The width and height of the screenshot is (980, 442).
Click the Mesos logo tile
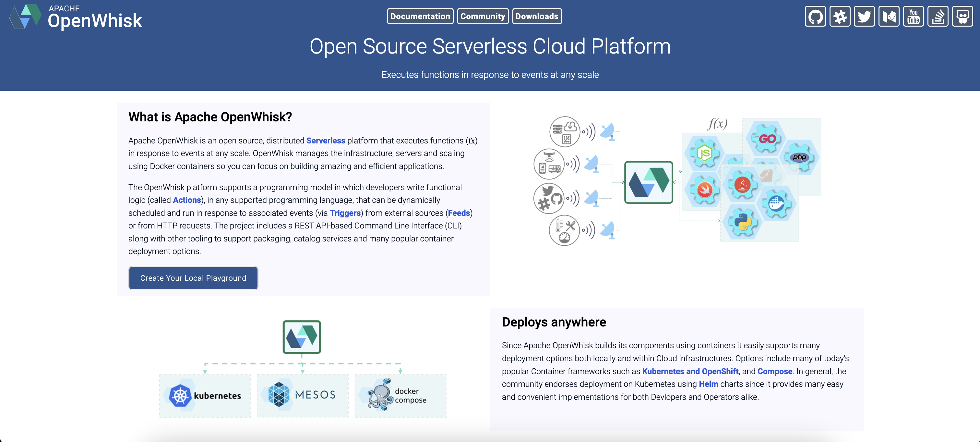click(303, 396)
